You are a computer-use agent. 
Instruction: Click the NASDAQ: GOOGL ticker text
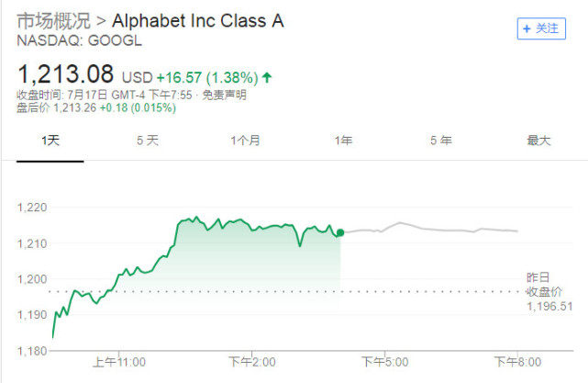80,40
